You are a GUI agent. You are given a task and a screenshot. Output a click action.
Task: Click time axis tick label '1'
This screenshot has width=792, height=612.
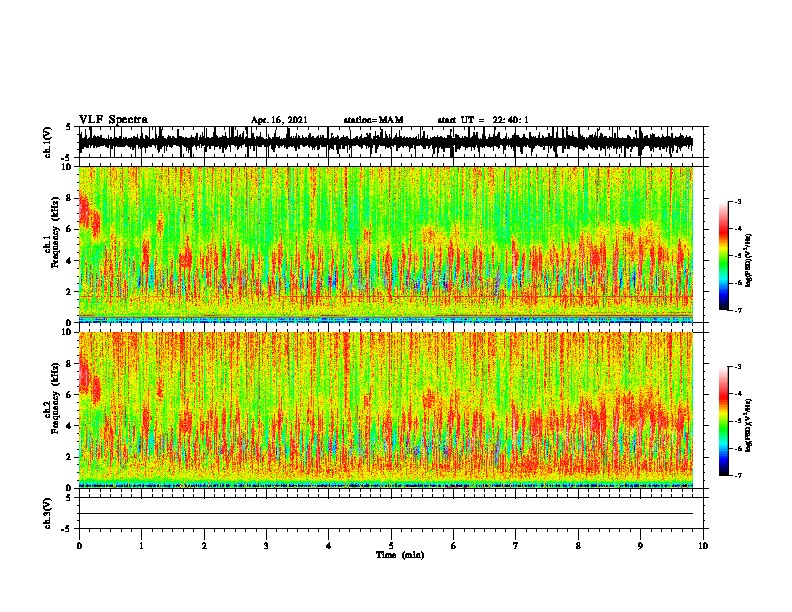[141, 545]
